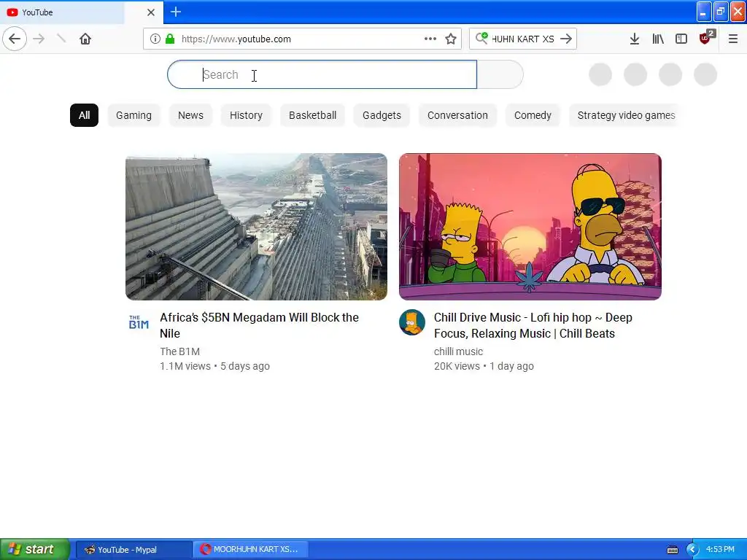The height and width of the screenshot is (560, 747).
Task: Click the 1.1M views text
Action: pos(185,366)
